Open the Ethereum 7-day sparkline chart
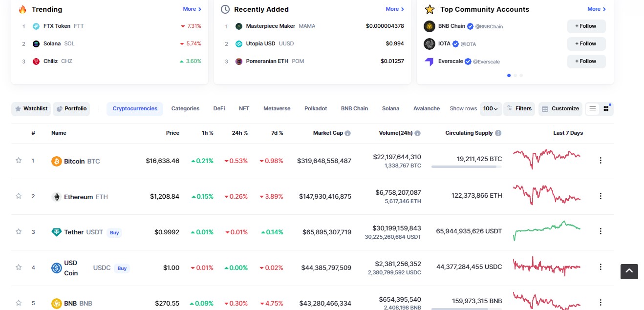Image resolution: width=644 pixels, height=310 pixels. click(x=547, y=194)
